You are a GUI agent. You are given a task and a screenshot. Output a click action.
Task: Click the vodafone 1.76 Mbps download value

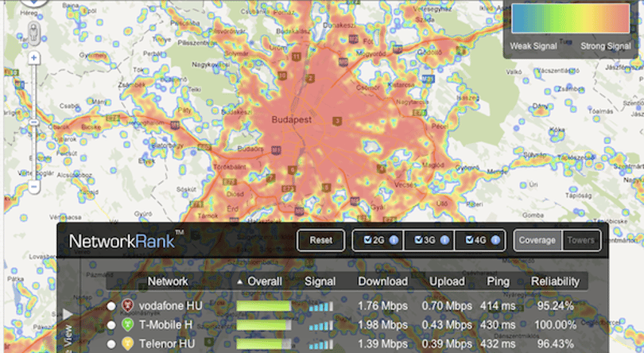(x=382, y=306)
